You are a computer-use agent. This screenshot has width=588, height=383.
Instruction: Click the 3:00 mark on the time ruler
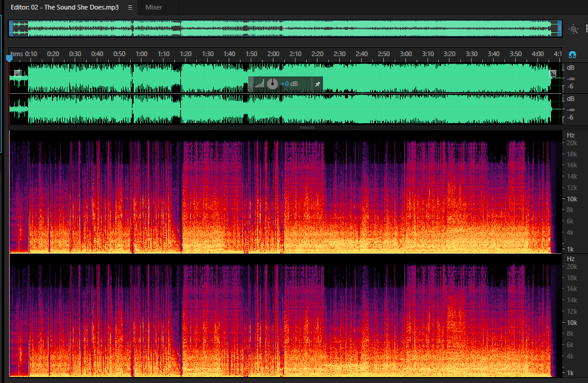click(x=406, y=54)
